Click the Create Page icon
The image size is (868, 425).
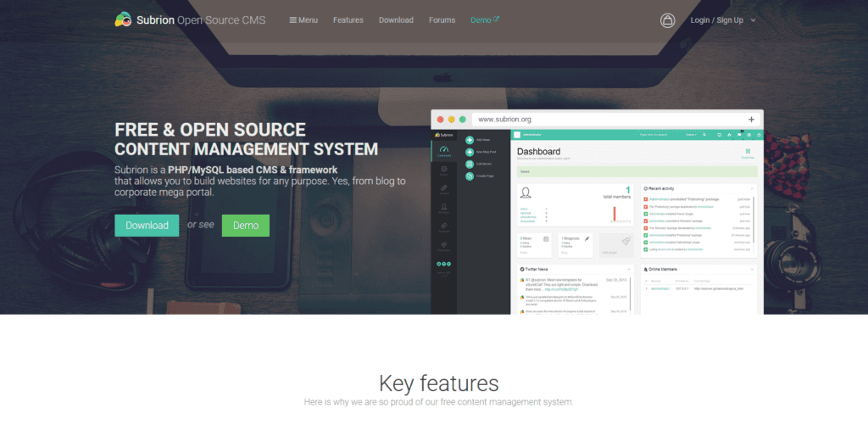pyautogui.click(x=470, y=176)
